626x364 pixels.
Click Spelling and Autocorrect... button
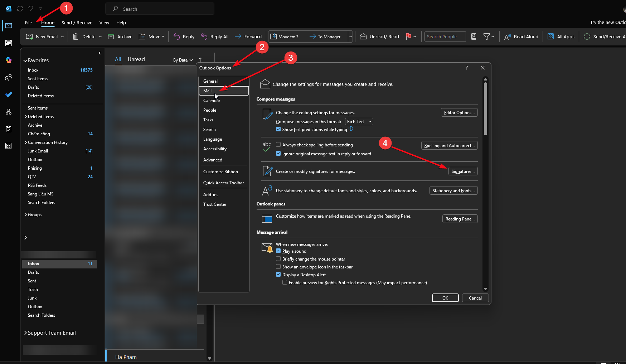pyautogui.click(x=449, y=146)
